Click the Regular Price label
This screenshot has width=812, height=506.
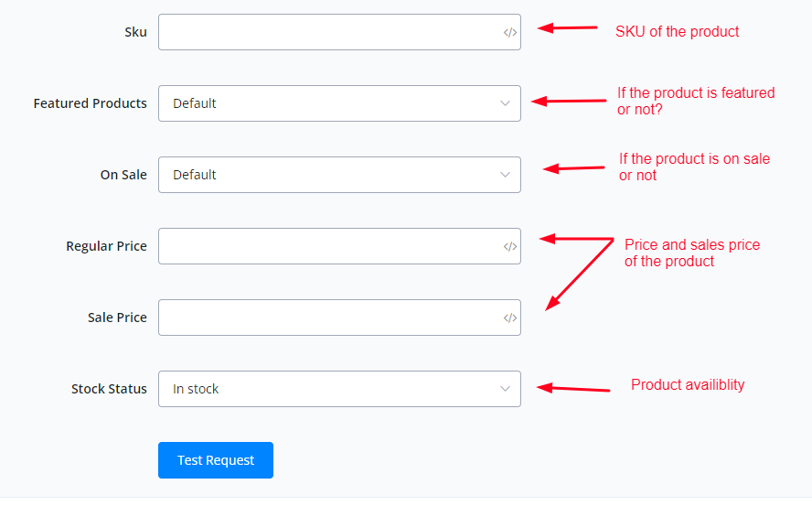(106, 246)
